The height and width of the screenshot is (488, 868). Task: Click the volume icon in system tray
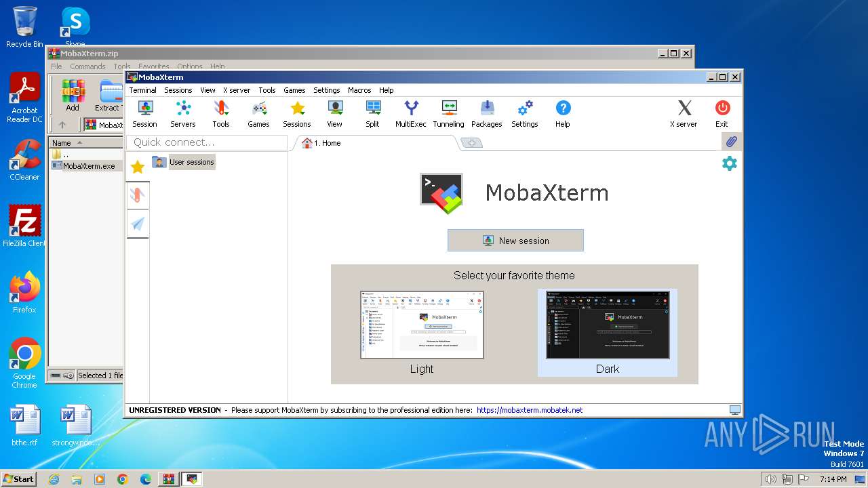click(770, 479)
